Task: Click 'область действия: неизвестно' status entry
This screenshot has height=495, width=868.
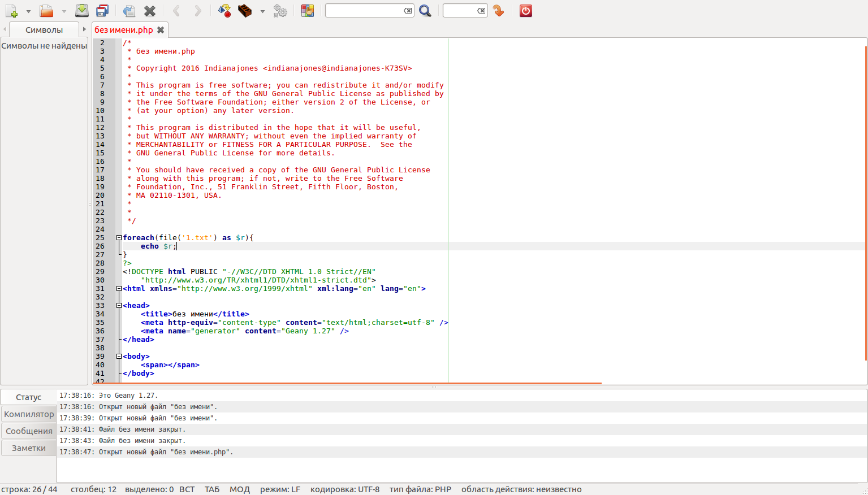Action: coord(521,489)
